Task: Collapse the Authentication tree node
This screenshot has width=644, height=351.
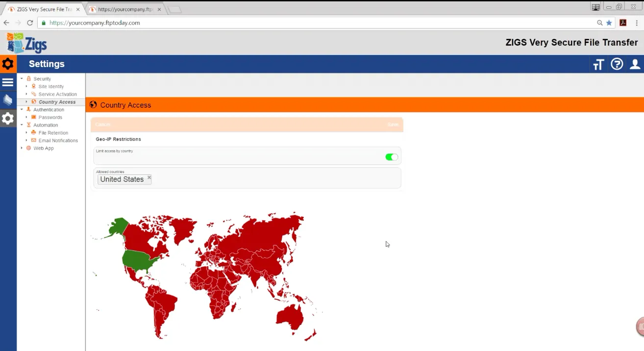Action: 22,110
